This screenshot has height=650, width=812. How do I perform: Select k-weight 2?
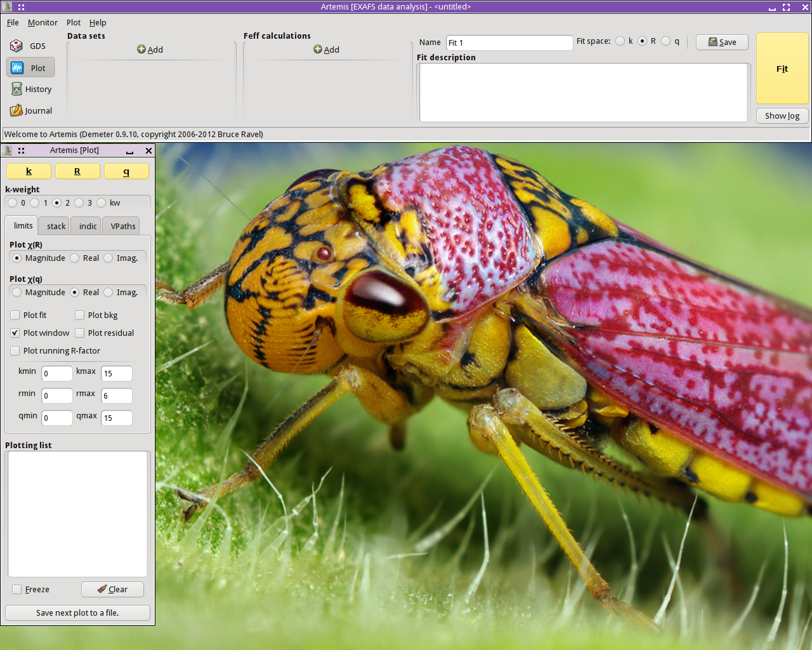click(x=62, y=203)
